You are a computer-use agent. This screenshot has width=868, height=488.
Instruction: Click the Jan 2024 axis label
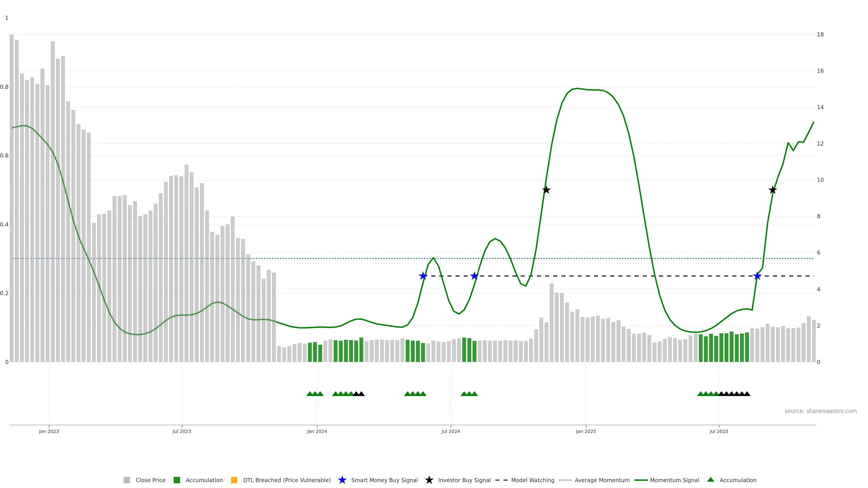click(317, 432)
